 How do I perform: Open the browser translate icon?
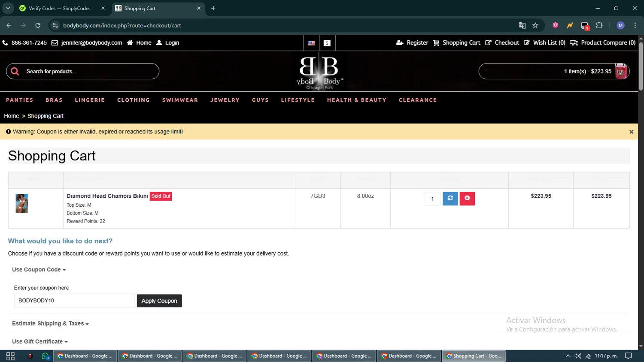[x=522, y=25]
